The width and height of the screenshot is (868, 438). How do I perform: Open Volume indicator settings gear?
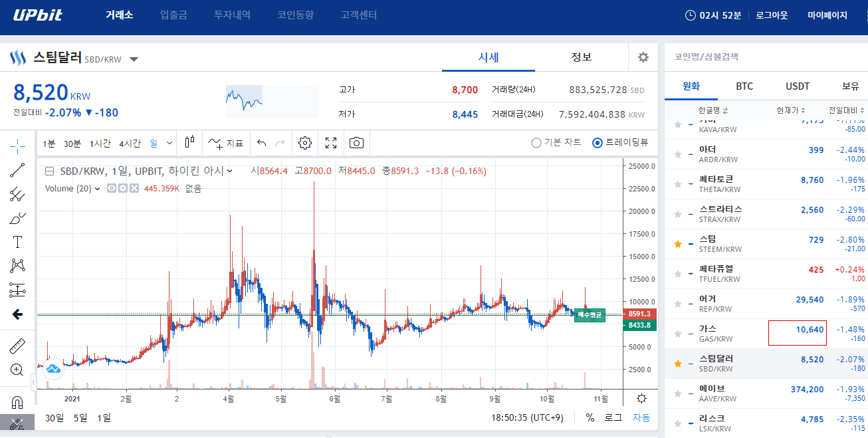[122, 188]
